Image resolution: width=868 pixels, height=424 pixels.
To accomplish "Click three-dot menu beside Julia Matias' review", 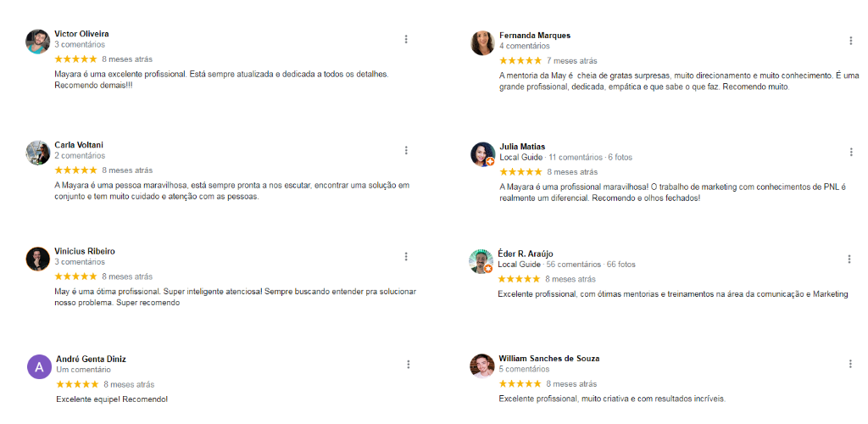I will (850, 152).
